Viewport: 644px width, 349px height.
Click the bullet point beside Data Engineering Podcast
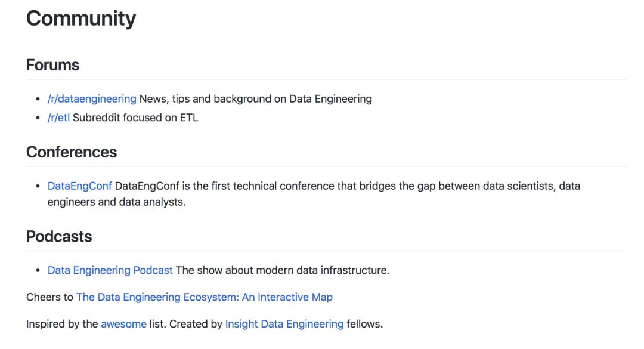(39, 271)
